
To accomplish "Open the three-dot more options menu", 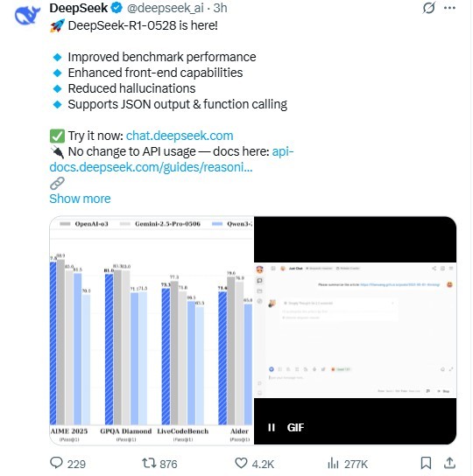I will (x=449, y=8).
